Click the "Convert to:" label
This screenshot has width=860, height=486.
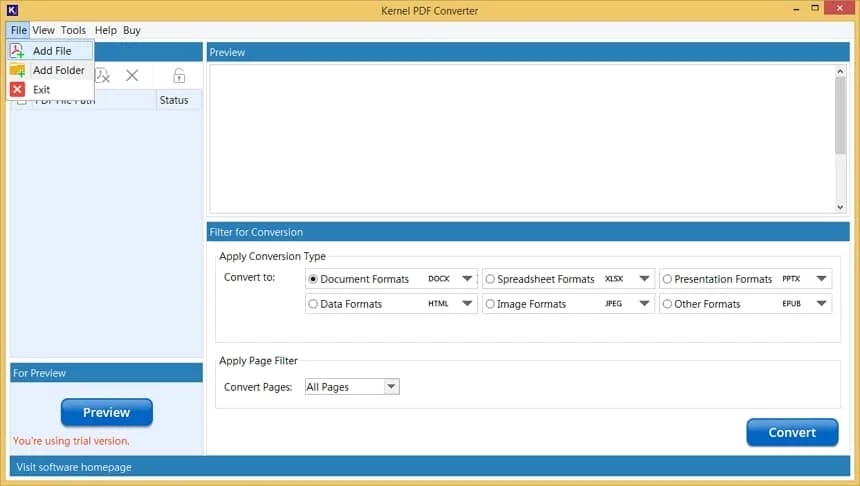click(250, 277)
